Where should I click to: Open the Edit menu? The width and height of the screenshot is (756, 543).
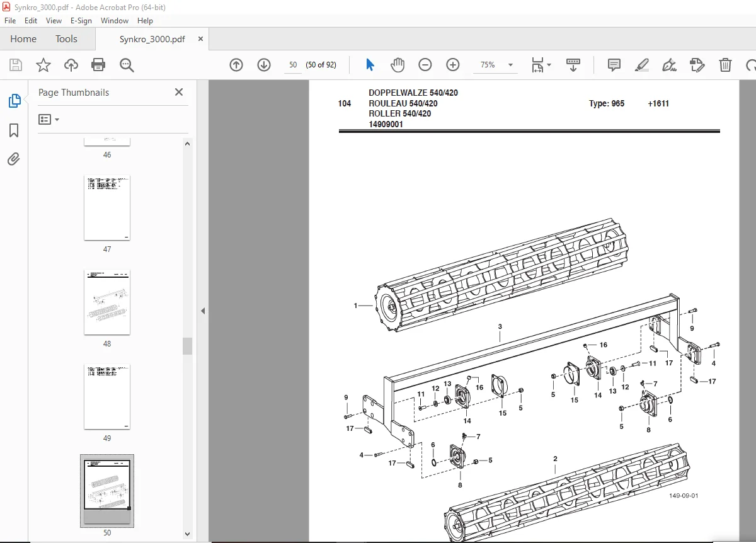pyautogui.click(x=31, y=20)
